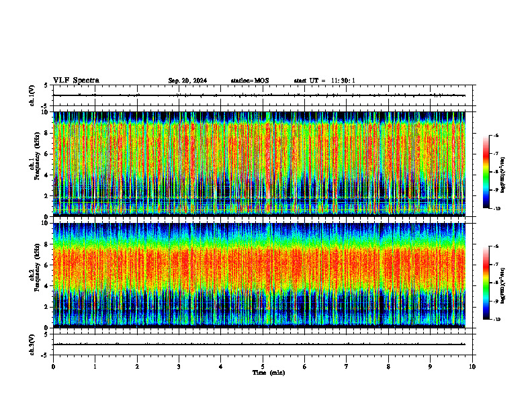Click time axis tick label "5"
Viewport: 532px width, 411px height.
263,367
